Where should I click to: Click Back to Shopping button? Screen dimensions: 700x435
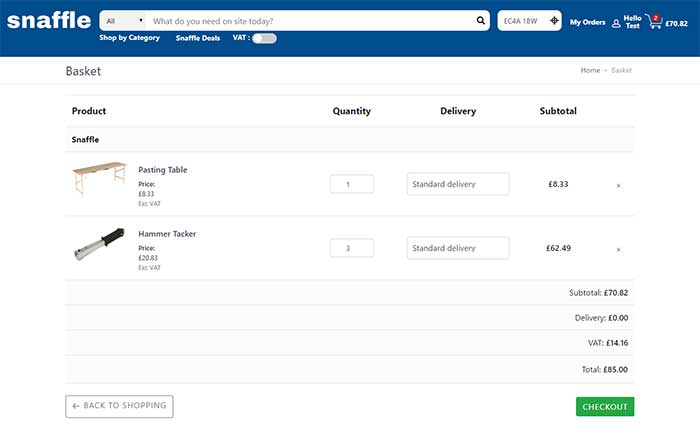point(119,406)
